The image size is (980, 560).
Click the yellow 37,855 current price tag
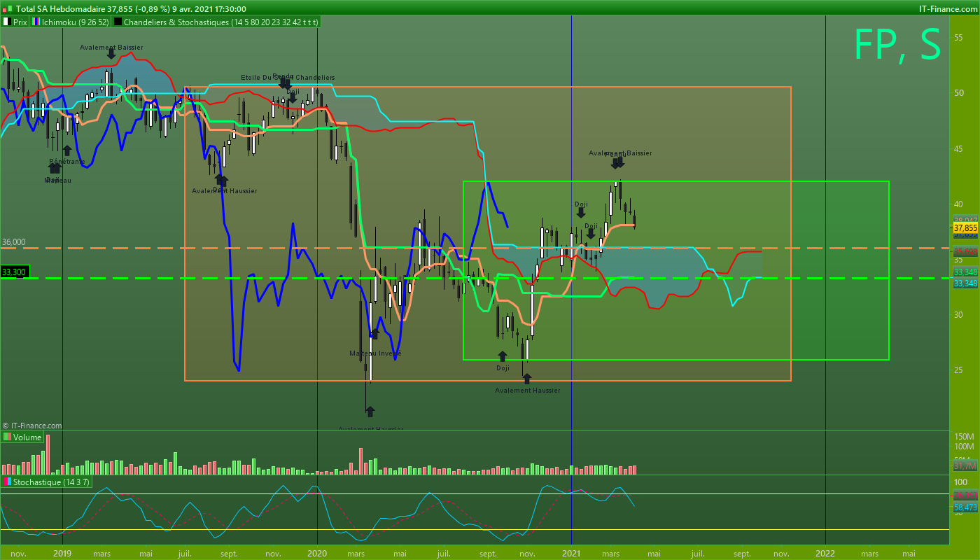tap(965, 227)
